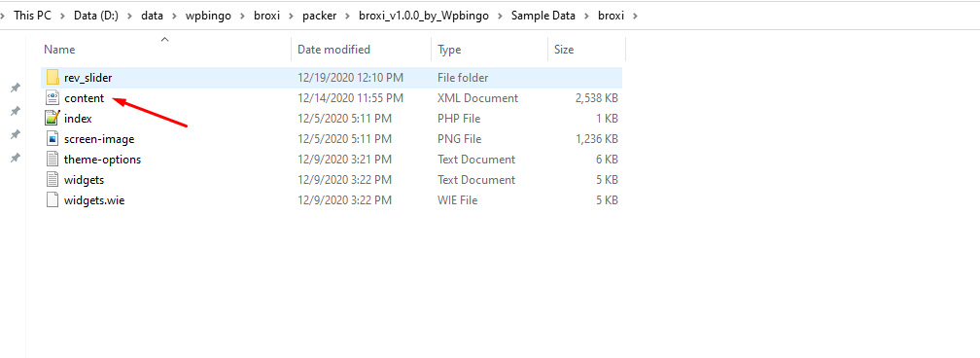Click the topmost quick access pin icon
The width and height of the screenshot is (980, 358).
pos(16,88)
